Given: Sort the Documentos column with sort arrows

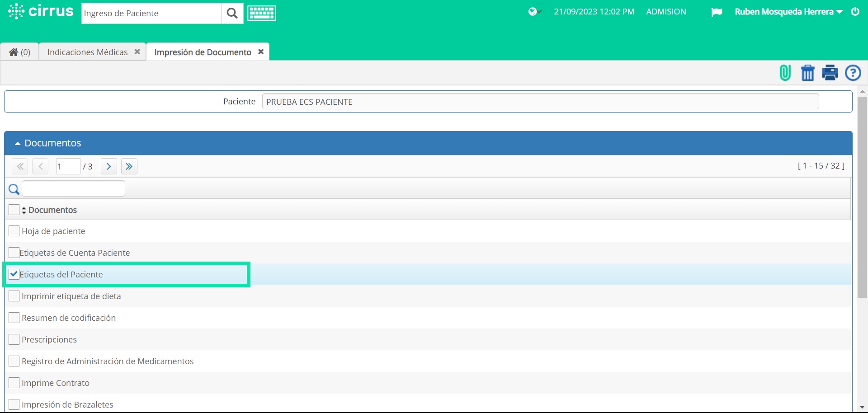Looking at the screenshot, I should [x=24, y=210].
